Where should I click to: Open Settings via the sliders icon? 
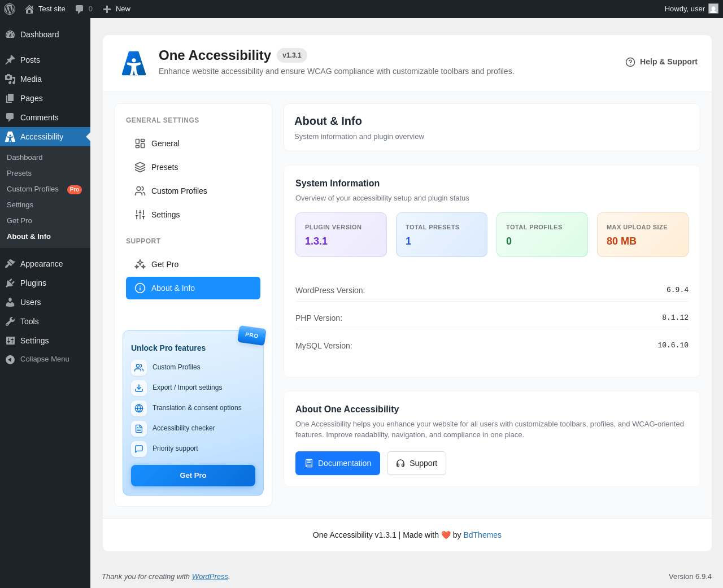click(140, 215)
